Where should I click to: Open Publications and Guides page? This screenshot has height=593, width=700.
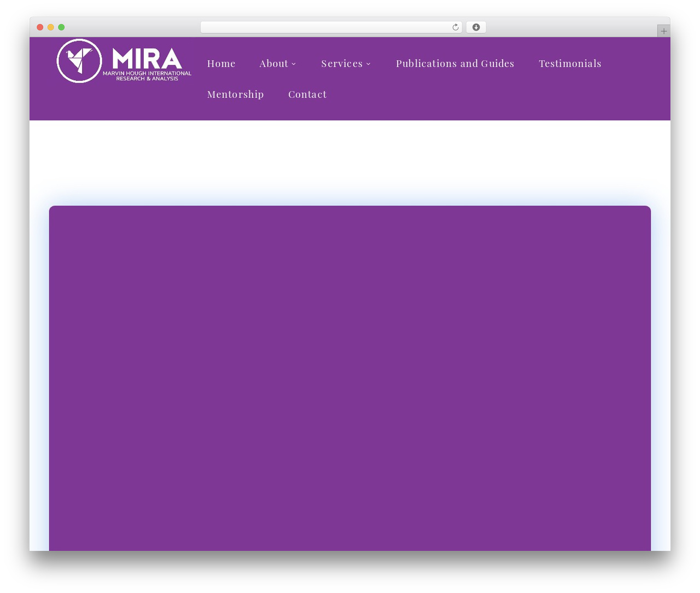coord(455,63)
